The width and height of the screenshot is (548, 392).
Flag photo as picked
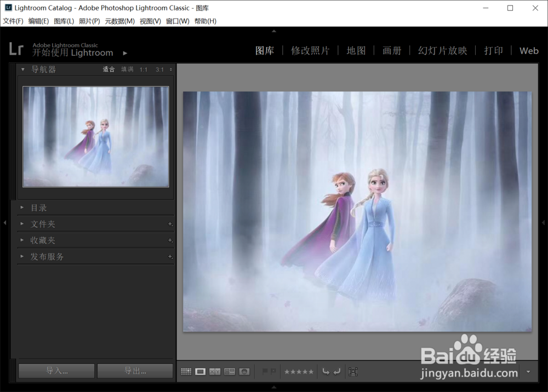tap(265, 372)
